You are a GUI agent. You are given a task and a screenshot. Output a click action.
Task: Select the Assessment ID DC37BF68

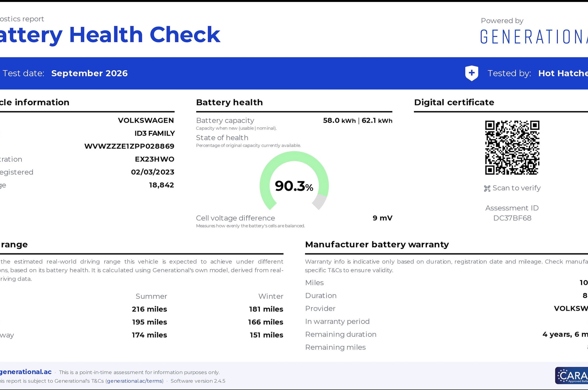(x=512, y=218)
